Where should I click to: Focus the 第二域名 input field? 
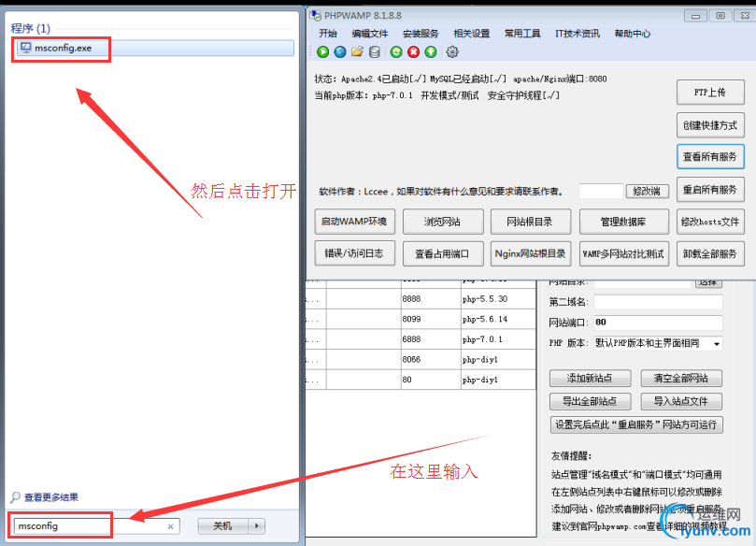point(658,302)
